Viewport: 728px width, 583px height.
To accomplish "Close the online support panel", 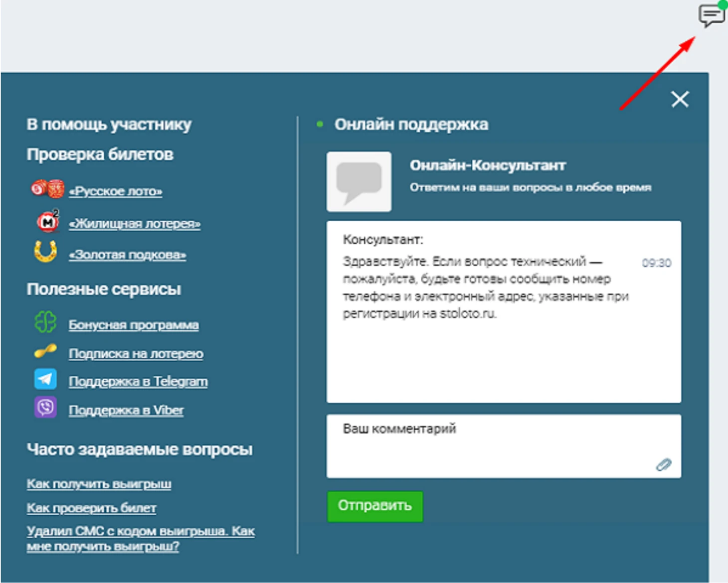I will (680, 99).
